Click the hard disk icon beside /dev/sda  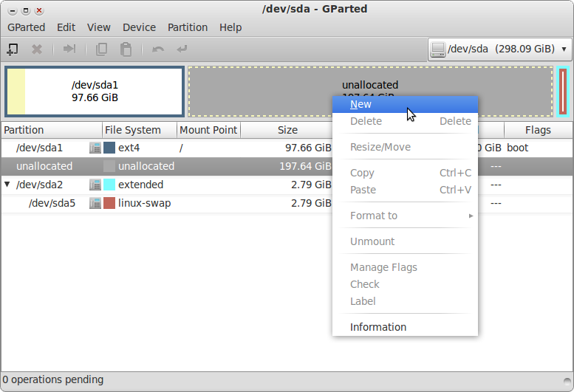(438, 49)
